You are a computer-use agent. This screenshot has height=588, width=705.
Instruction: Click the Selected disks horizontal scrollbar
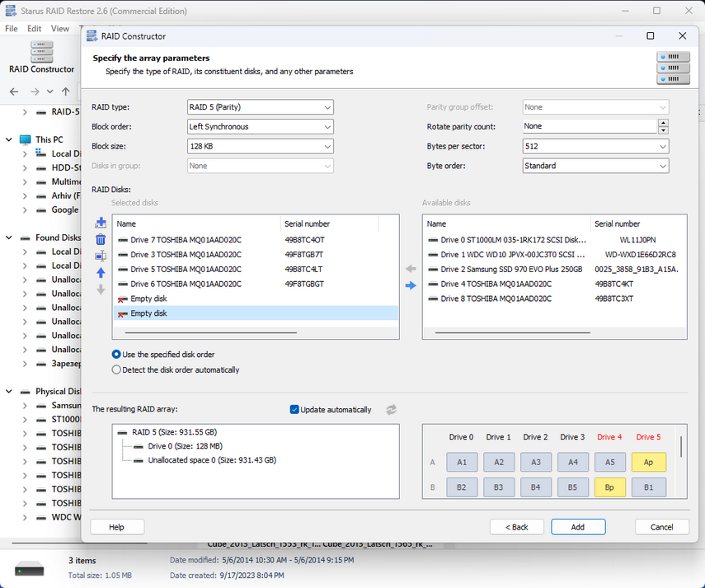pyautogui.click(x=210, y=332)
